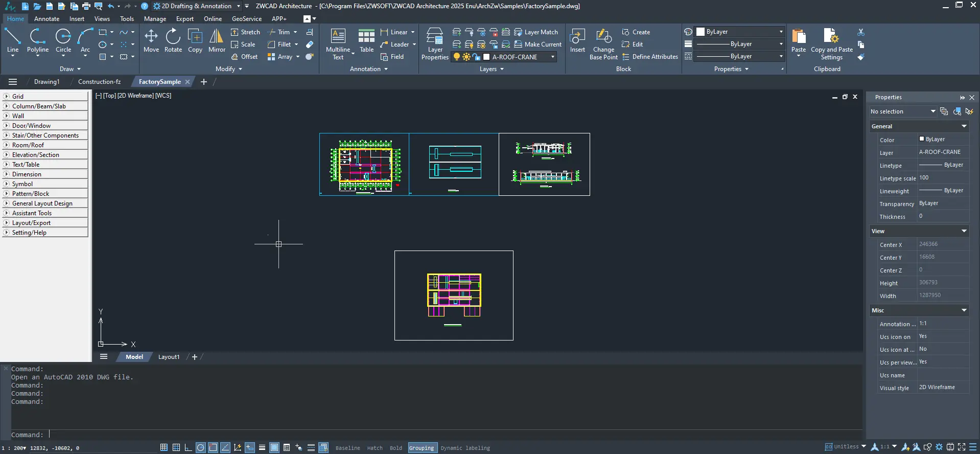Image resolution: width=980 pixels, height=454 pixels.
Task: Toggle Baseline mode in status bar
Action: click(348, 448)
